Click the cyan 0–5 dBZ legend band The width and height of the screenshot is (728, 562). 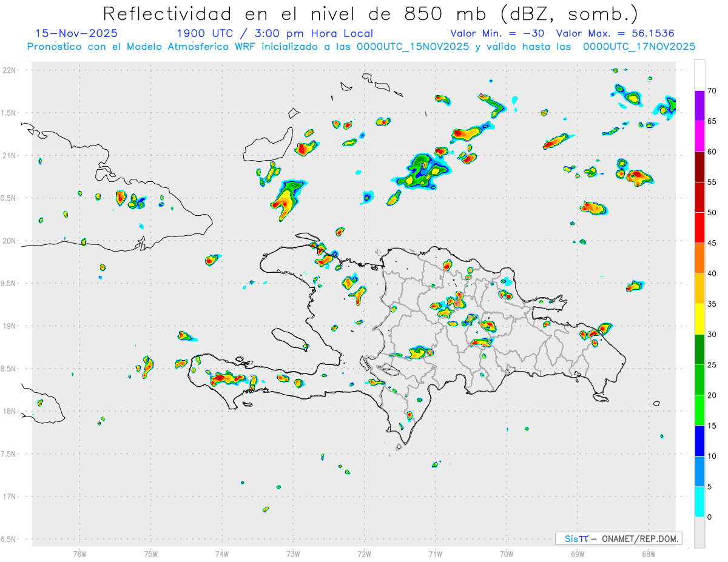point(699,502)
